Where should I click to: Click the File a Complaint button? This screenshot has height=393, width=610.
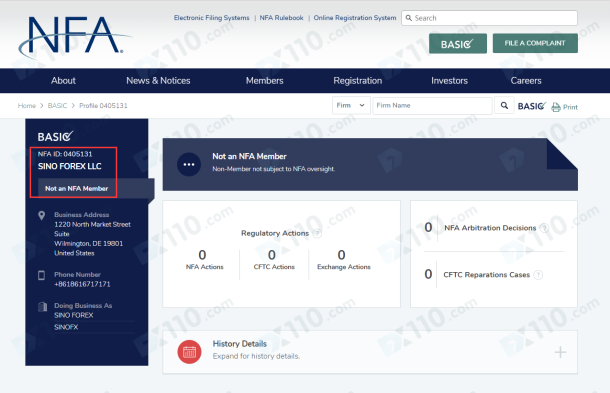click(535, 43)
